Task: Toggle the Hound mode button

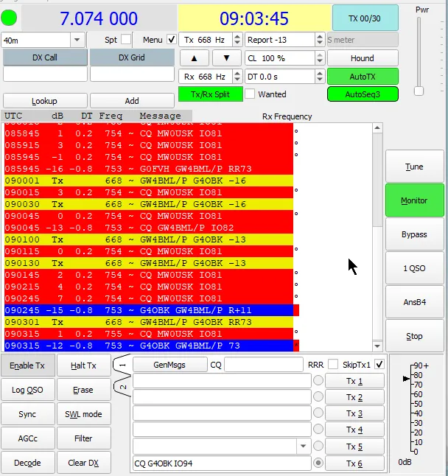Action: (363, 58)
